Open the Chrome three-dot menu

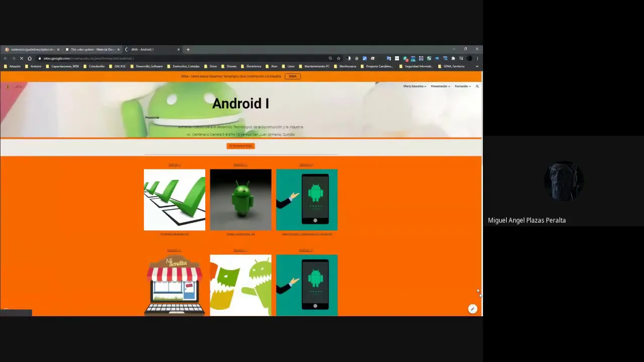(x=477, y=58)
